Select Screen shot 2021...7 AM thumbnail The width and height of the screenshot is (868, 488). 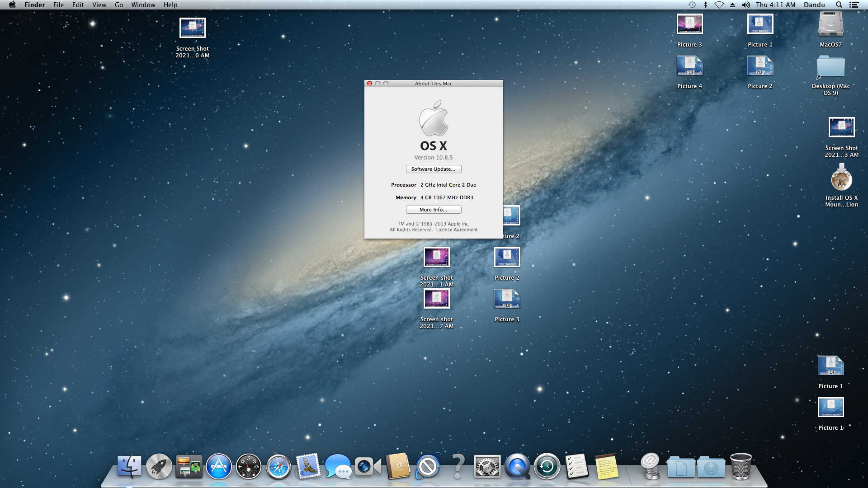click(x=437, y=299)
